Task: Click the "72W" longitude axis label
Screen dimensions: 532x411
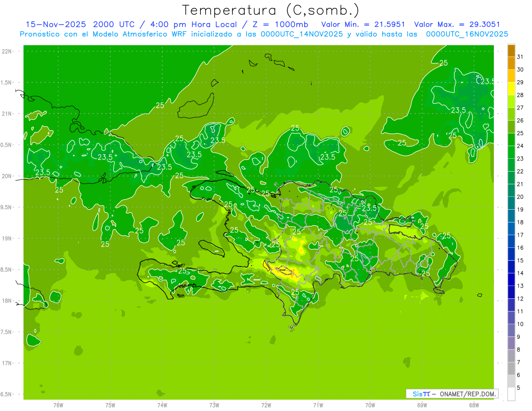Action: coord(266,405)
